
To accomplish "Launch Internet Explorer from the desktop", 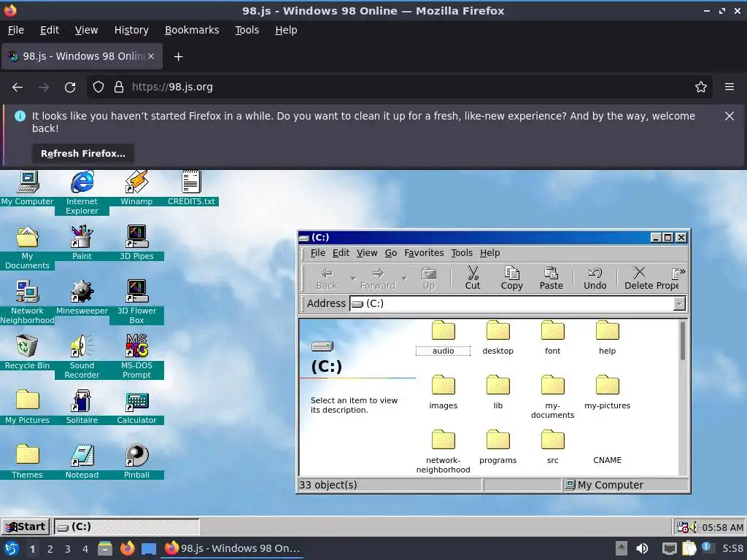I will (x=82, y=192).
